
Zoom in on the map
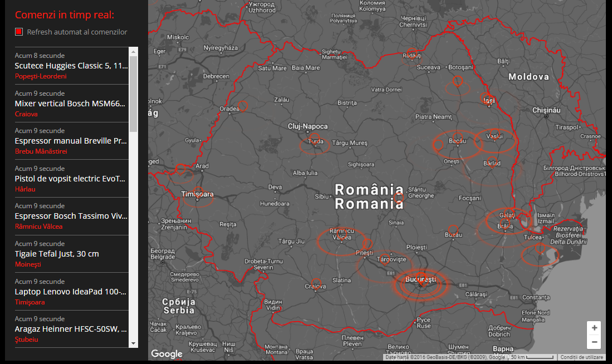(x=594, y=328)
